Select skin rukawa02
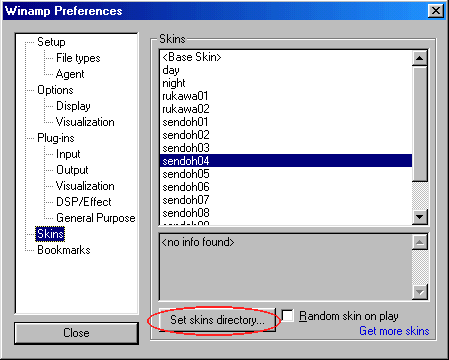Viewport: 449px width, 360px height. click(x=286, y=109)
